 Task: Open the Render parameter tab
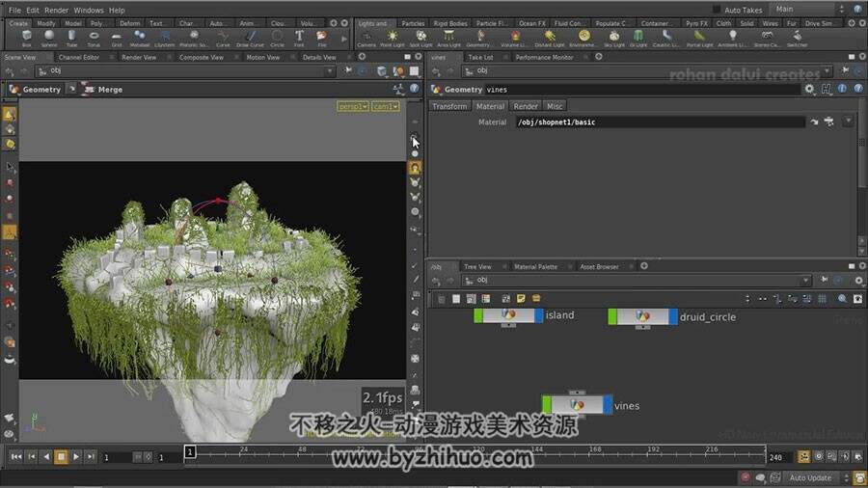point(526,106)
